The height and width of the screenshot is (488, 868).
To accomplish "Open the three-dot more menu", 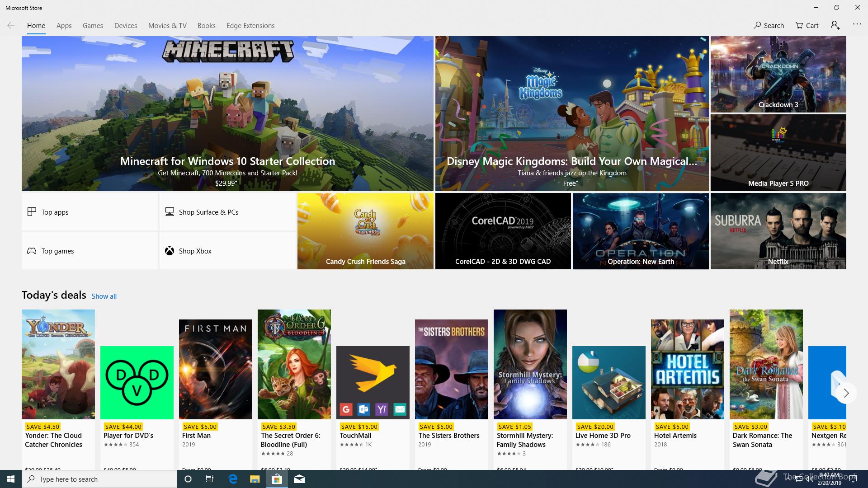I will [x=857, y=24].
